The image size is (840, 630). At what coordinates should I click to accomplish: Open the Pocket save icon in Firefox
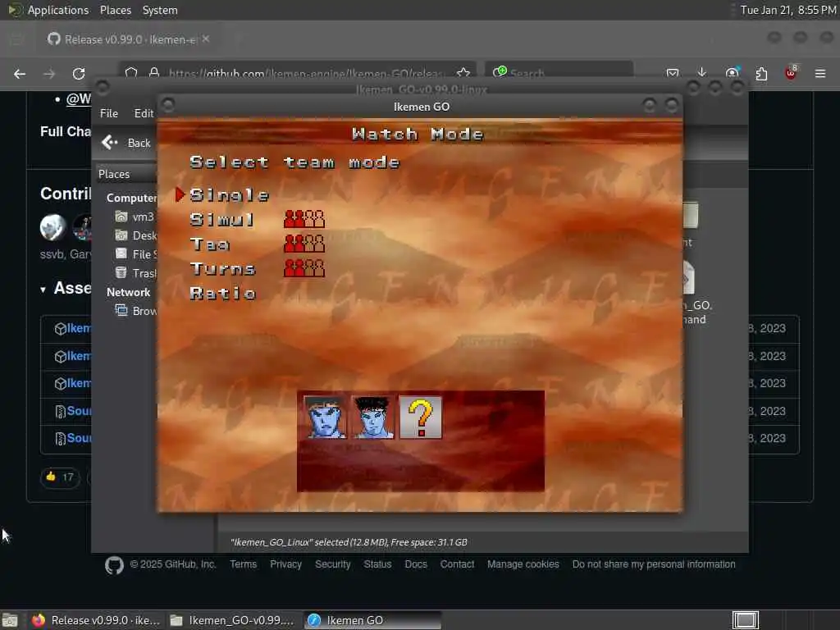(x=673, y=73)
